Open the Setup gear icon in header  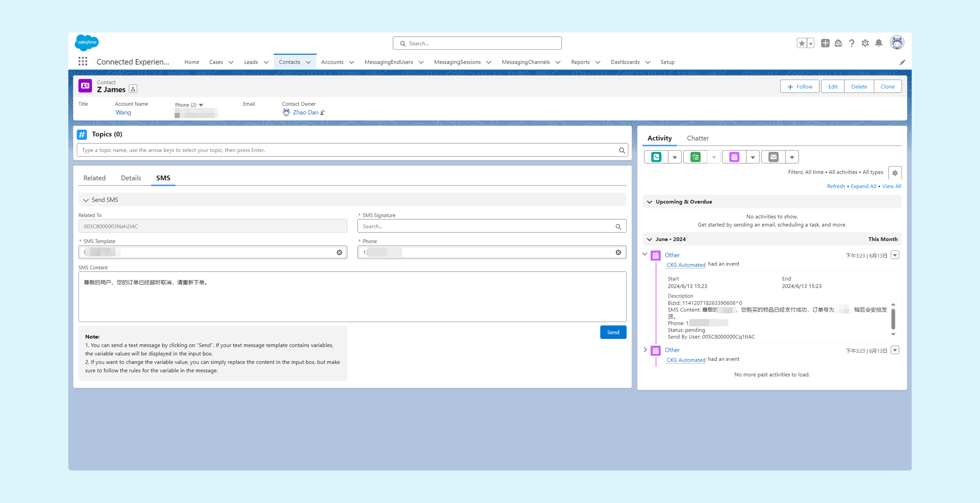click(865, 43)
